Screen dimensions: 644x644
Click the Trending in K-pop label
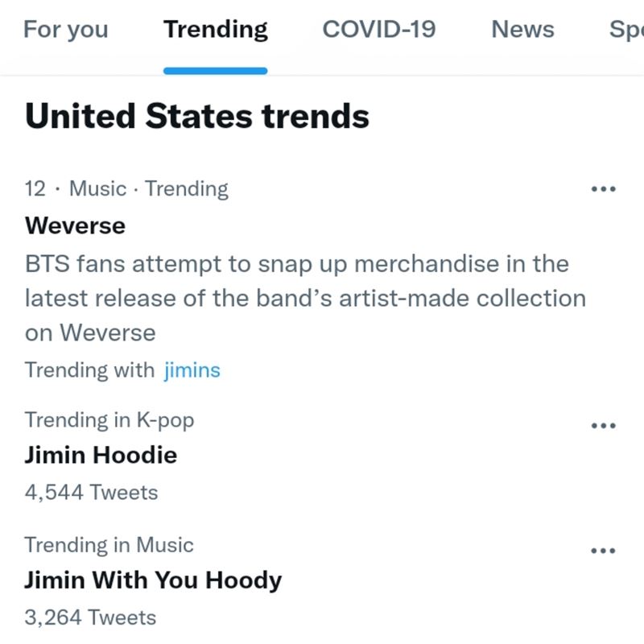109,419
